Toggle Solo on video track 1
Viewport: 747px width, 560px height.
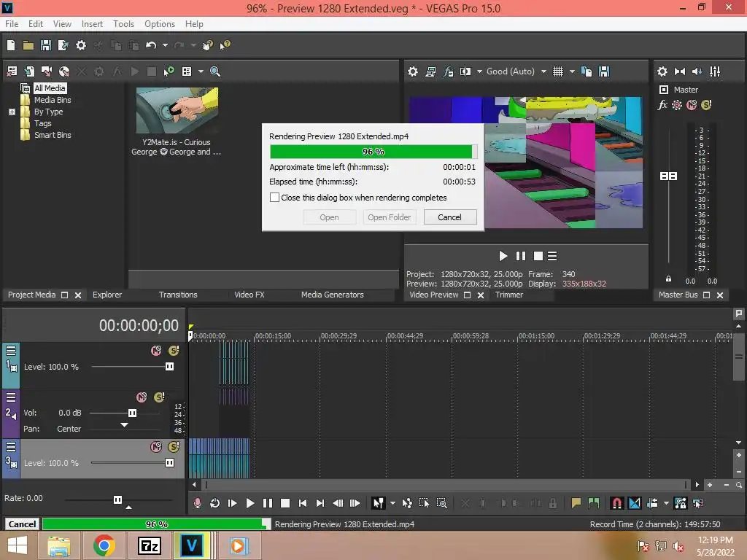click(174, 351)
